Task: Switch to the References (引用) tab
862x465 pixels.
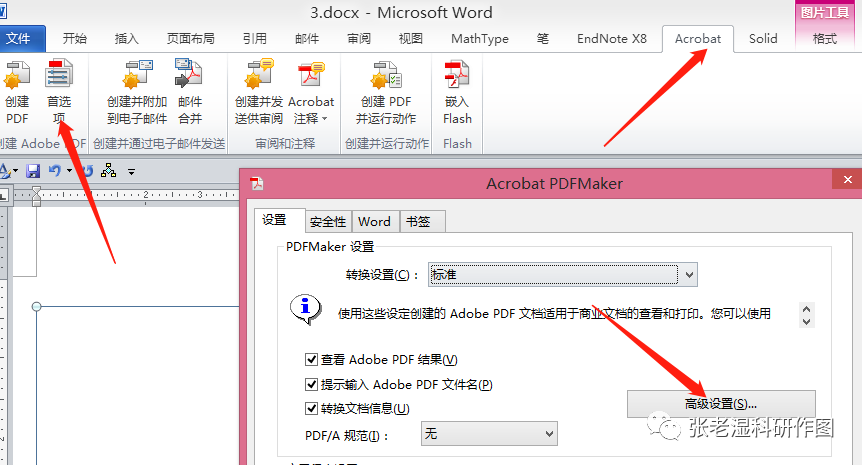Action: point(255,38)
